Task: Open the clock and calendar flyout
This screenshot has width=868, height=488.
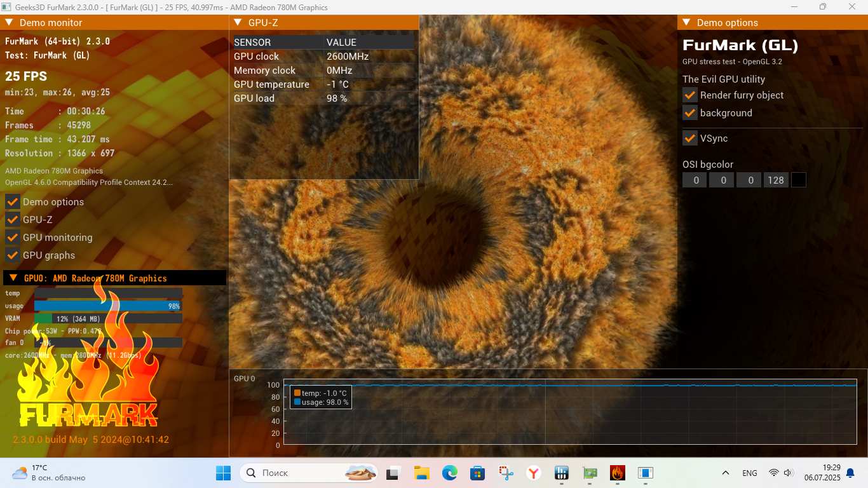Action: coord(822,473)
